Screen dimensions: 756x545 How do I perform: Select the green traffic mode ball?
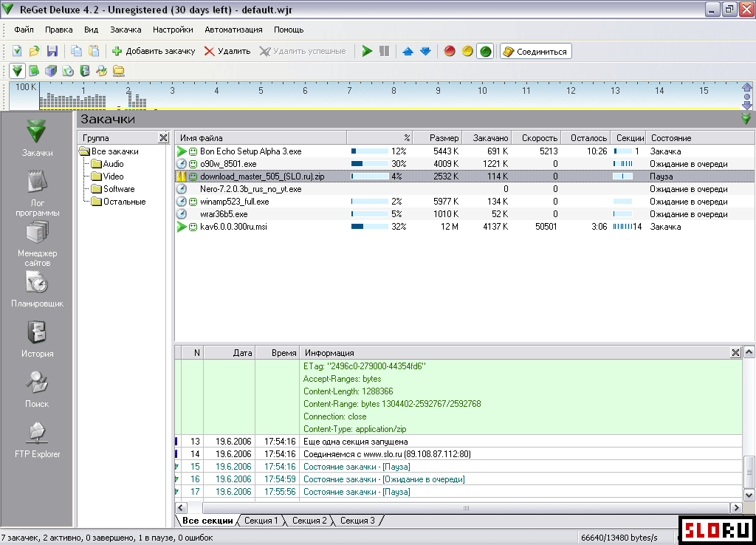coord(486,51)
